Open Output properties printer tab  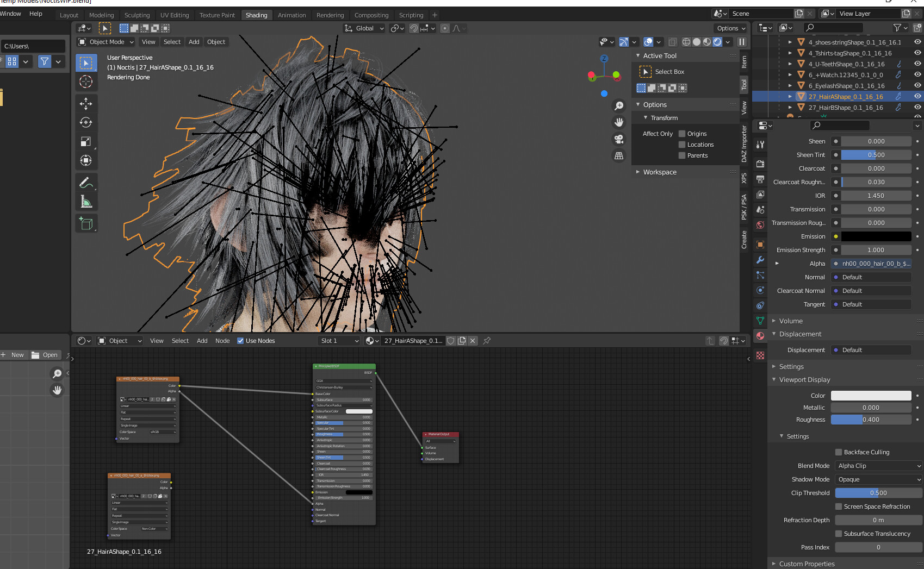(x=760, y=179)
